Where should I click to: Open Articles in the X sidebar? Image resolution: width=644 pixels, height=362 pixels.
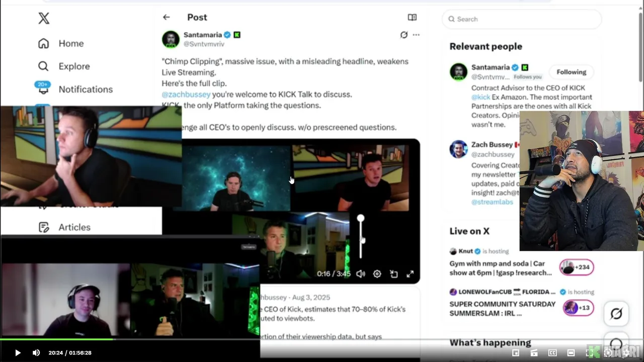pos(64,227)
